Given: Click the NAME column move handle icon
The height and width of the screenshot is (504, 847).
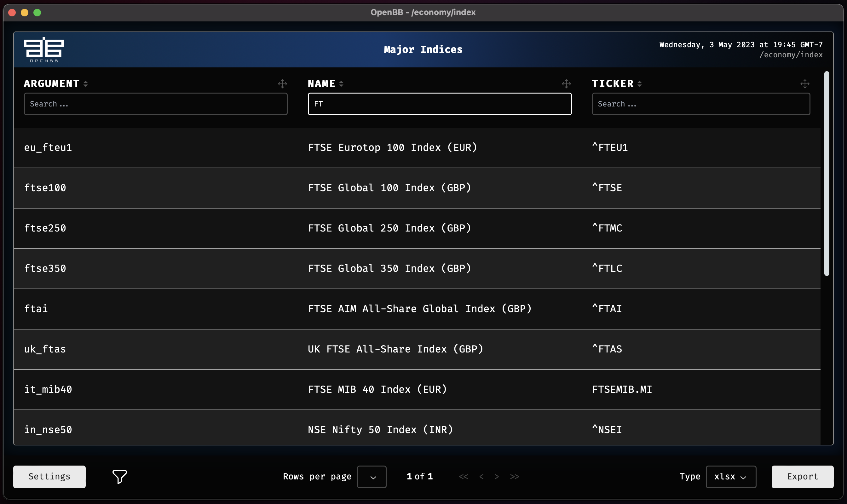Looking at the screenshot, I should (566, 84).
